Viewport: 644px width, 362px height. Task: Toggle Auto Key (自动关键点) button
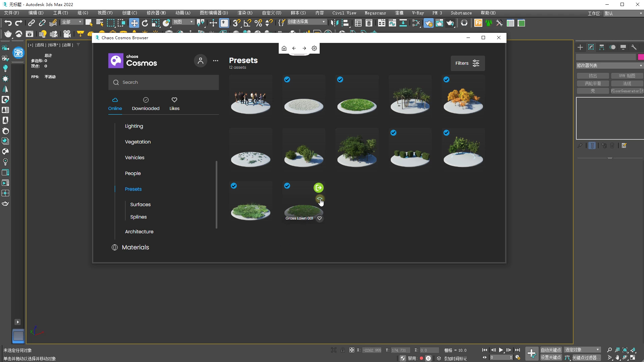pos(551,350)
